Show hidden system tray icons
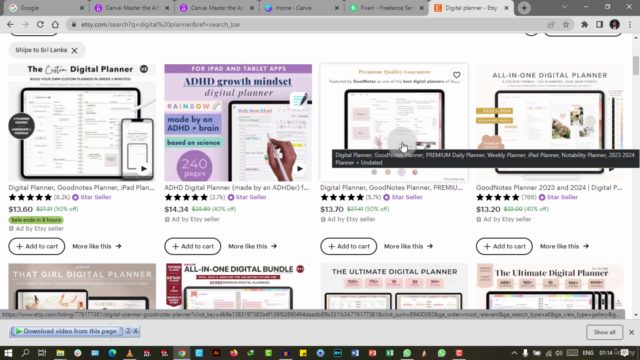 click(x=514, y=353)
